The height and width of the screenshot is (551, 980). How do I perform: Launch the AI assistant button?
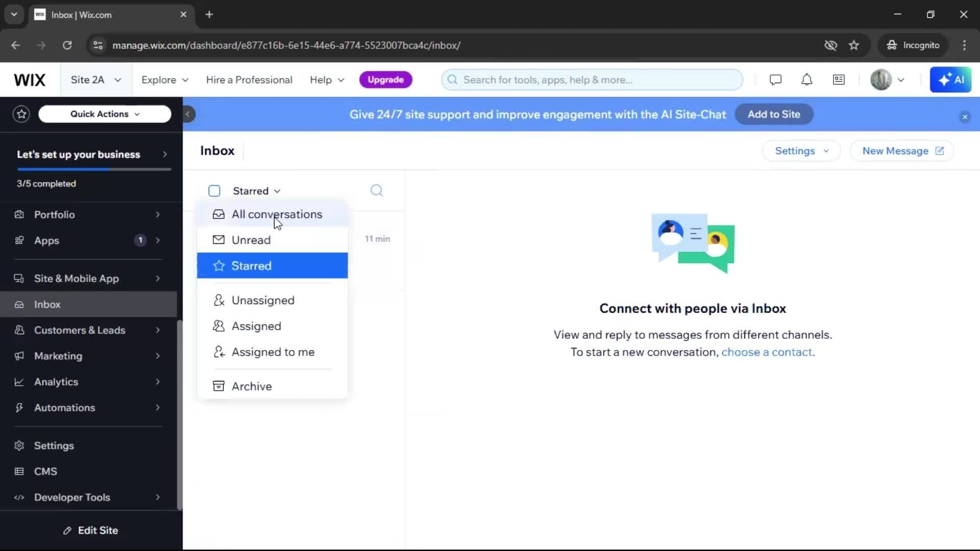point(950,80)
